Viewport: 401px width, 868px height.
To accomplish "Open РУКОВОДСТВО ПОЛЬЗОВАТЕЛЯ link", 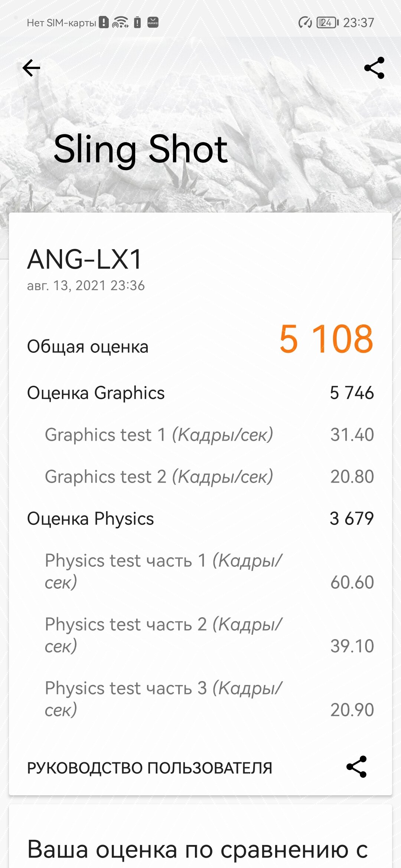I will pos(150,768).
